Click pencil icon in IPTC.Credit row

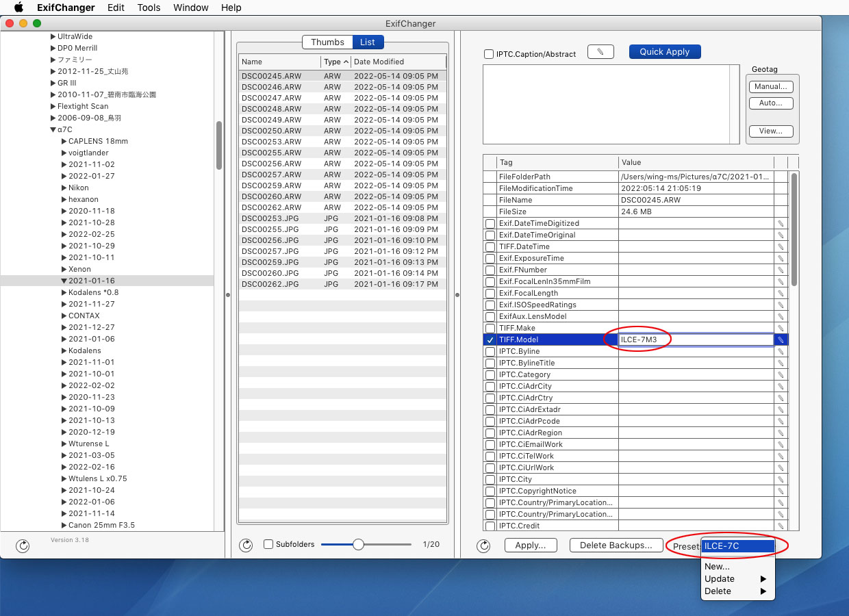(x=781, y=526)
